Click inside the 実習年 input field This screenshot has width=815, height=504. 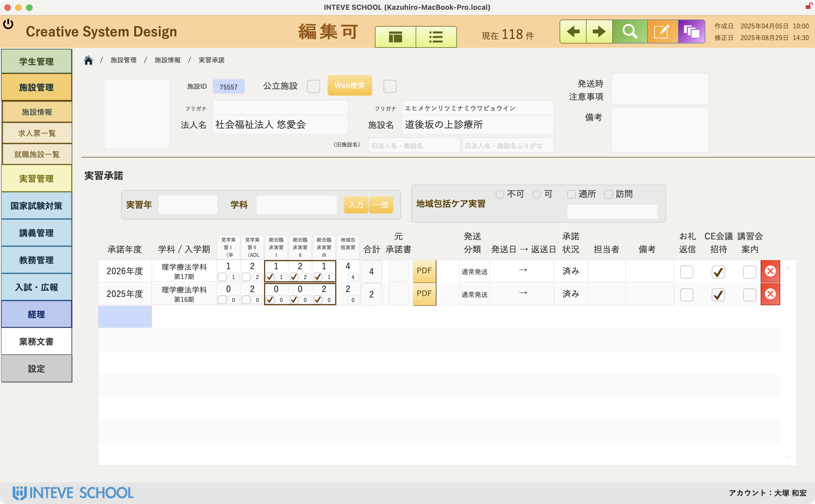tap(188, 205)
